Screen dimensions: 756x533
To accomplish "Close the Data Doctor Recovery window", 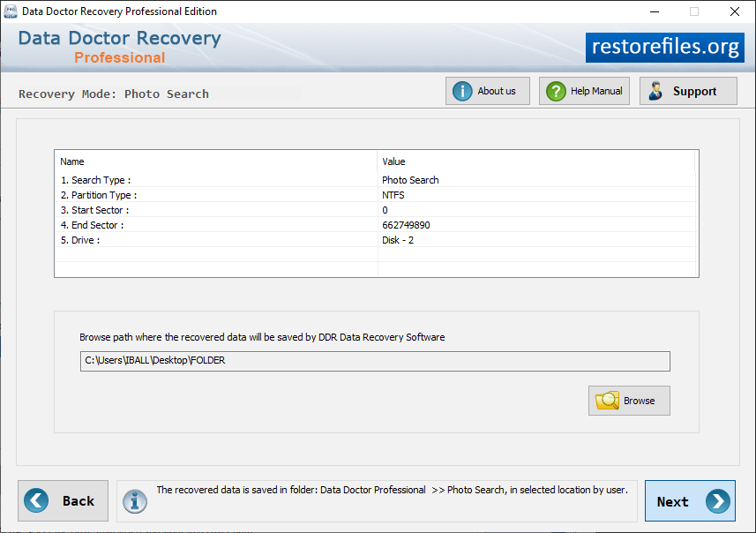I will point(734,11).
